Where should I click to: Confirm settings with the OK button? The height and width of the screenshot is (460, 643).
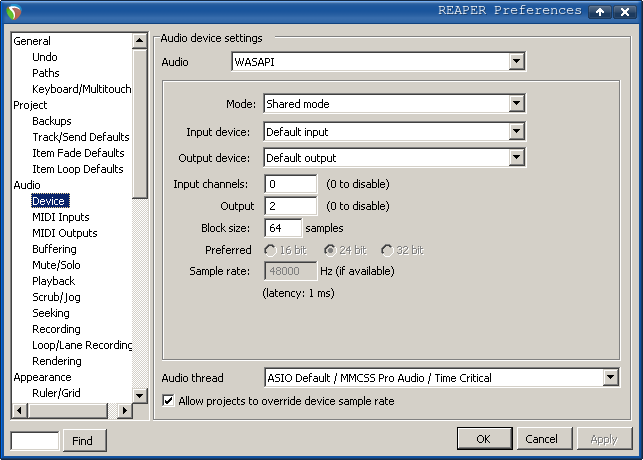click(484, 439)
